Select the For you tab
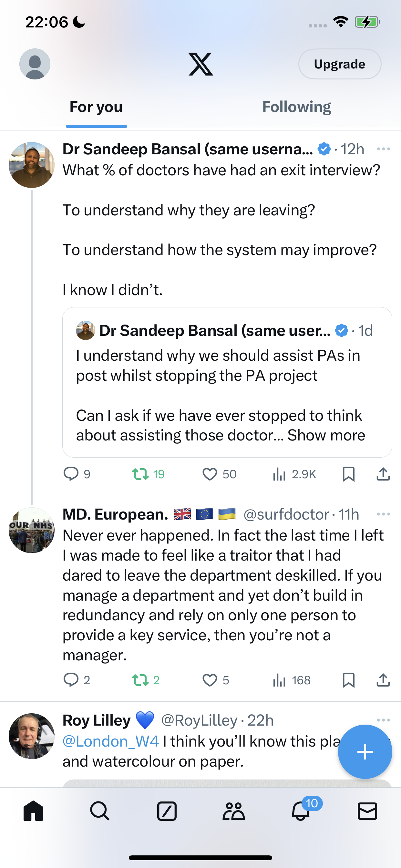Viewport: 401px width, 868px height. pos(96,107)
